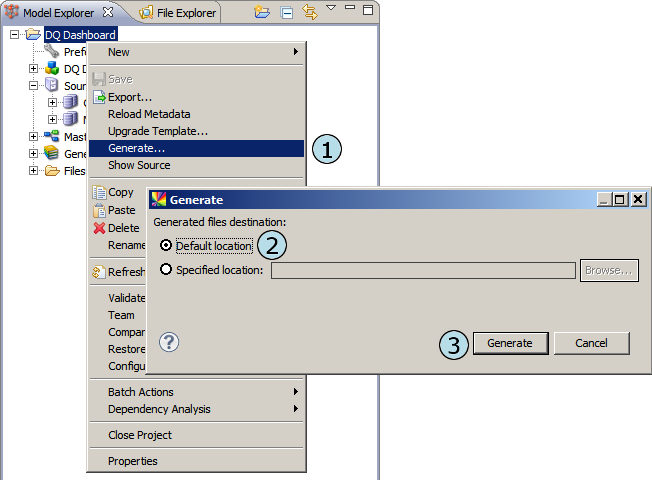Screen dimensions: 652x480
Task: Click the Paste clipboard icon
Action: click(x=99, y=210)
